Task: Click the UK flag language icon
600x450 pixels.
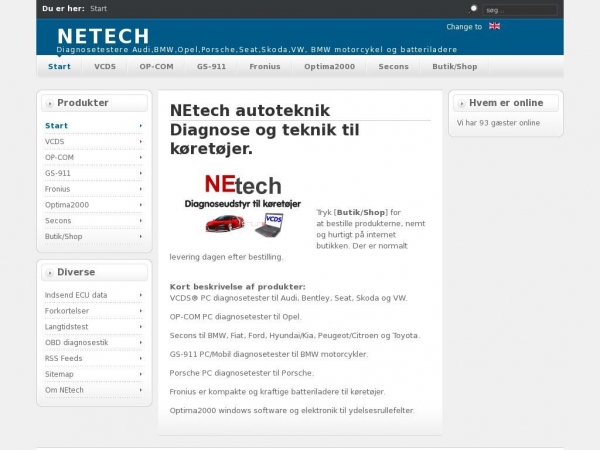Action: pyautogui.click(x=494, y=27)
